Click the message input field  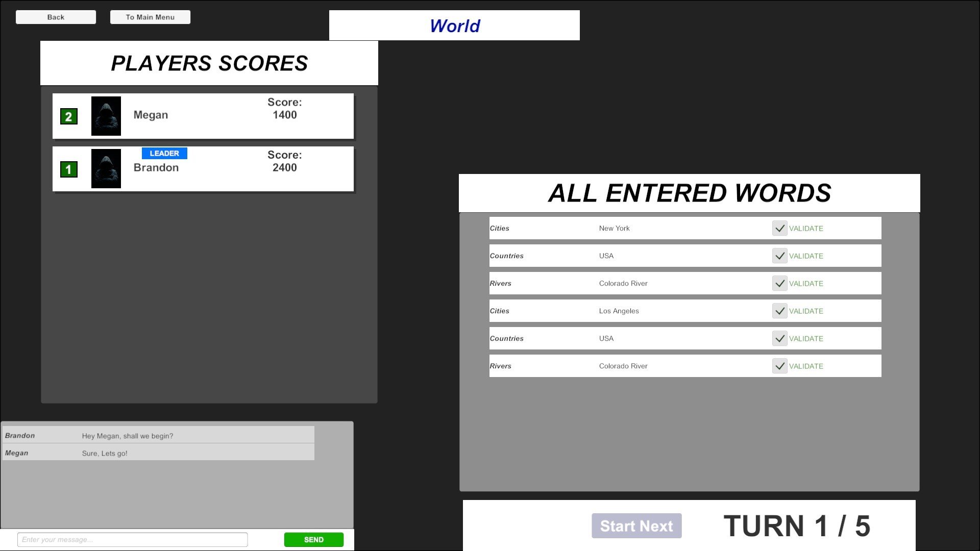132,539
